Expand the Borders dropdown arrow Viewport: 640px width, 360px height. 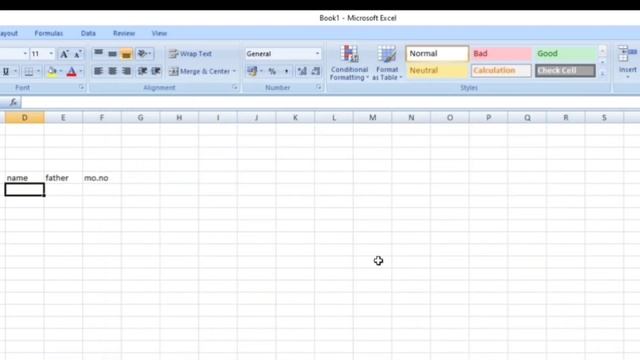point(38,71)
